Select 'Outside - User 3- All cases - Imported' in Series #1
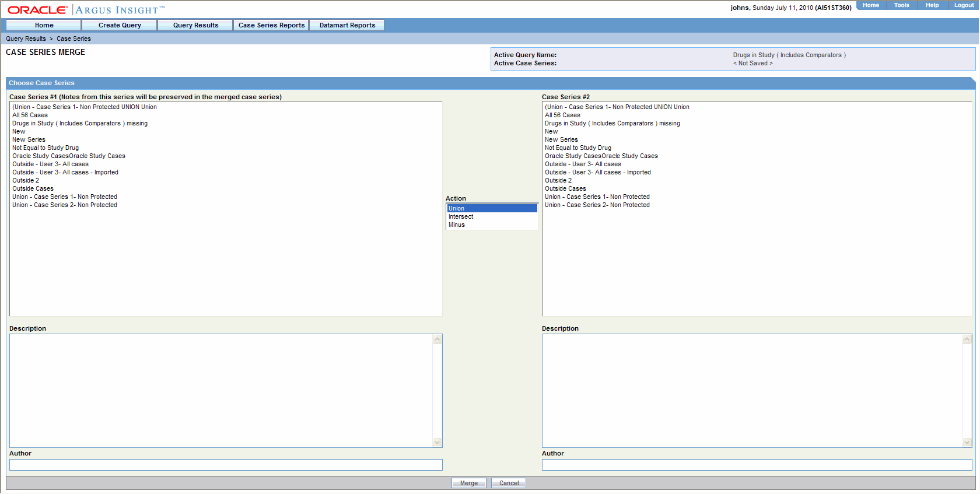Screen dimensions: 980x494 click(x=225, y=172)
